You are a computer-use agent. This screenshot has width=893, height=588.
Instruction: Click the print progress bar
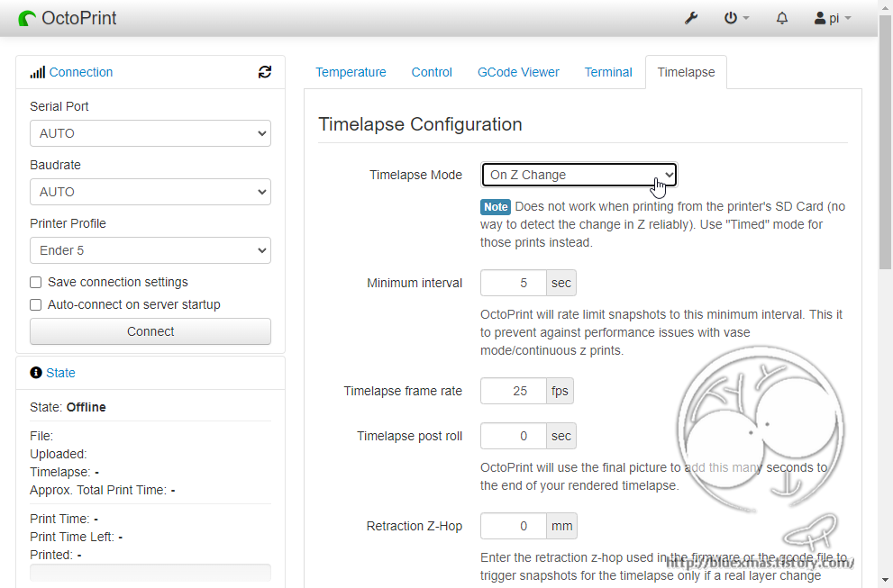tap(150, 573)
